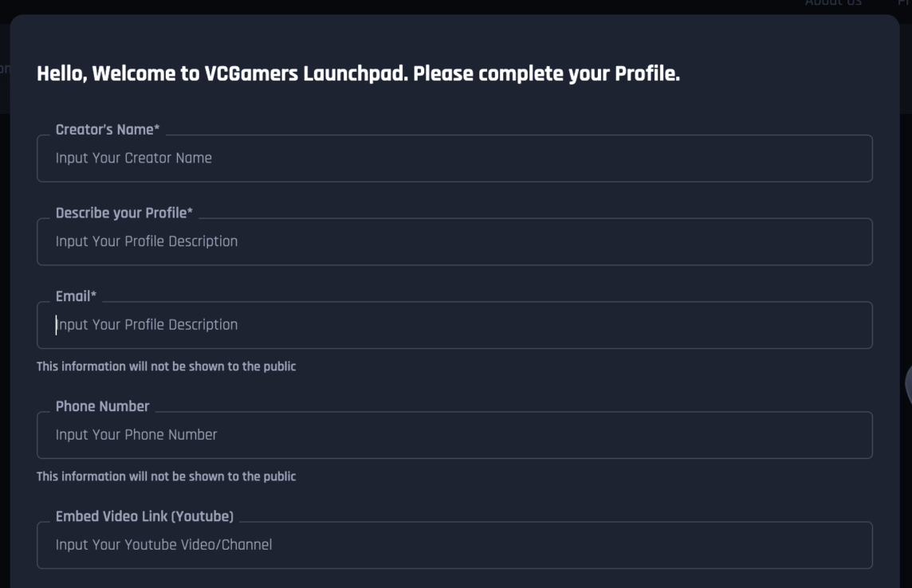Click the Creator's Name label
Viewport: 912px width, 588px height.
coord(100,127)
